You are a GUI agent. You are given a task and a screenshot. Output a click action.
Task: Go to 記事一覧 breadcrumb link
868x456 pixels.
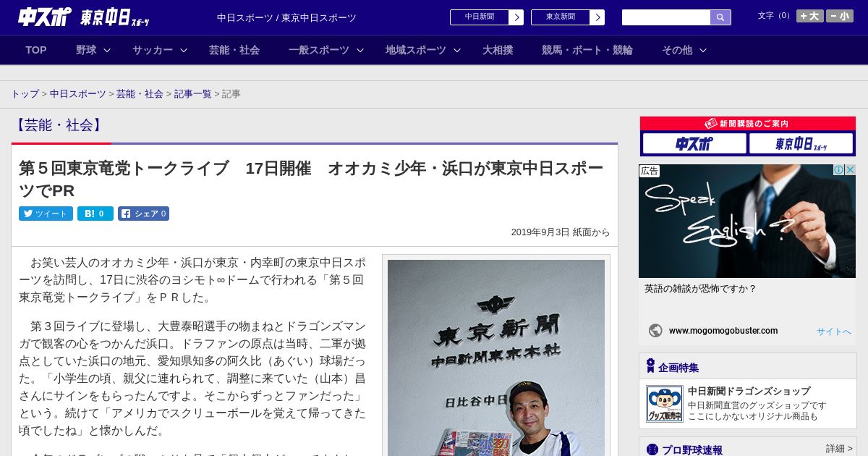tap(193, 94)
